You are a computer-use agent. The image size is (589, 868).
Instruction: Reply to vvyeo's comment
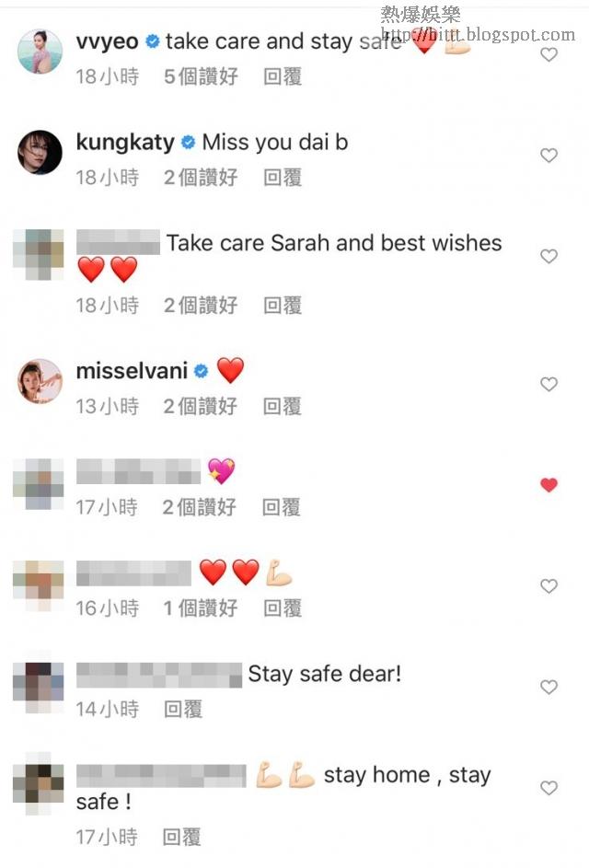[283, 76]
